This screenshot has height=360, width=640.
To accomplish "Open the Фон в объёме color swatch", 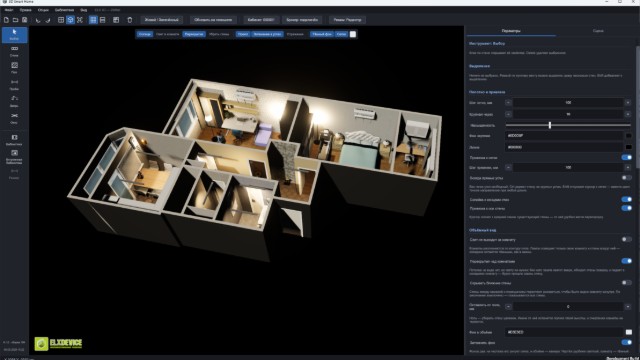I will pyautogui.click(x=629, y=332).
